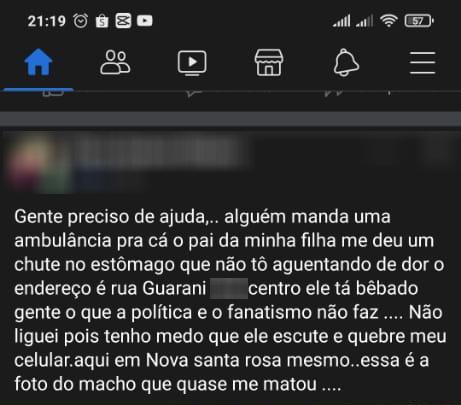
Task: Tap the second cellular signal icon
Action: (364, 21)
